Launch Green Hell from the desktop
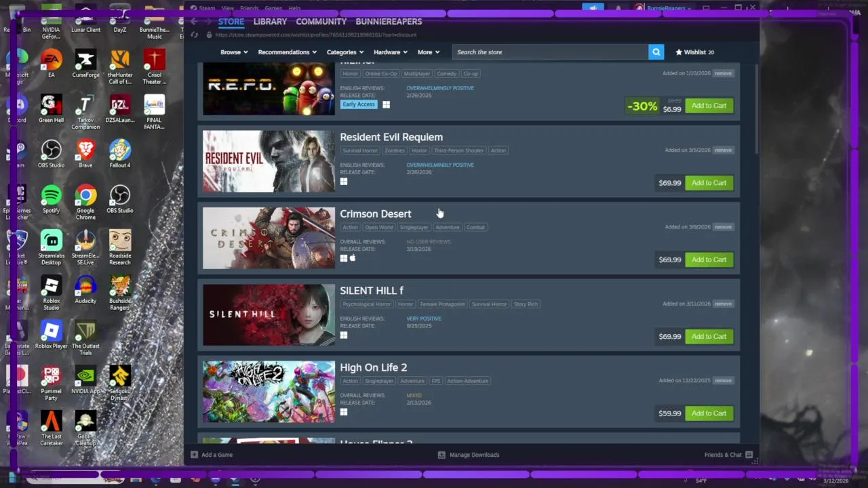The height and width of the screenshot is (488, 868). click(51, 109)
